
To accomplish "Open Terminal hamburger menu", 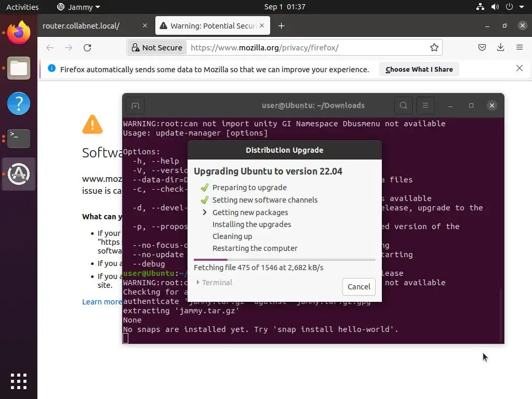I will tap(425, 105).
